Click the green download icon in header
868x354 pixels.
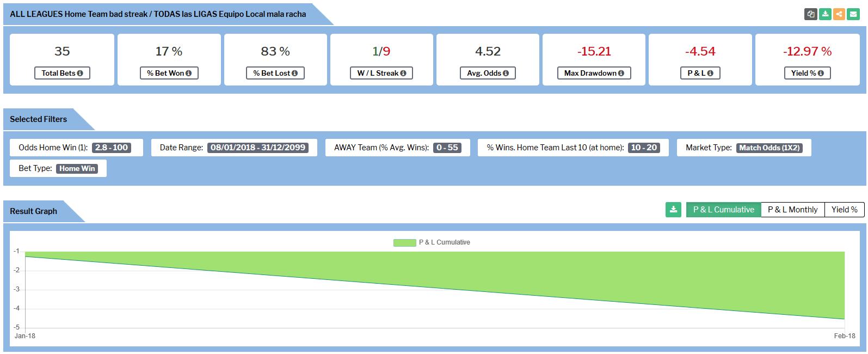(x=825, y=14)
